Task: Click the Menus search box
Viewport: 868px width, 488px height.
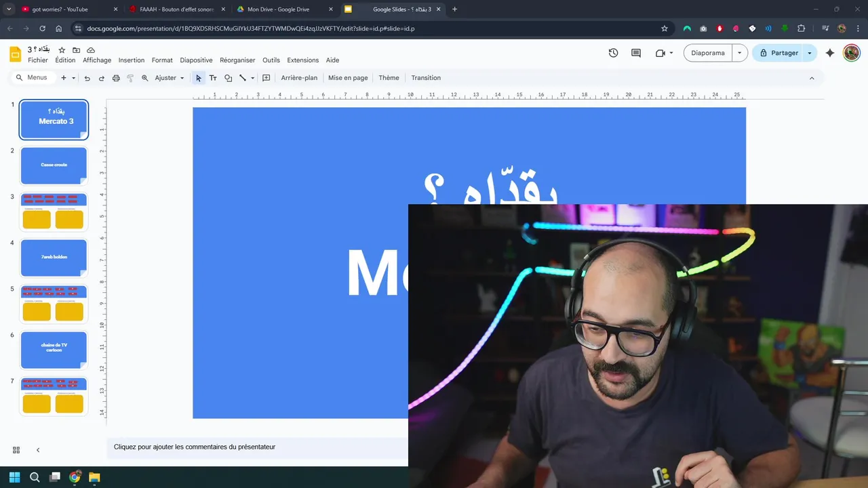Action: pos(33,78)
